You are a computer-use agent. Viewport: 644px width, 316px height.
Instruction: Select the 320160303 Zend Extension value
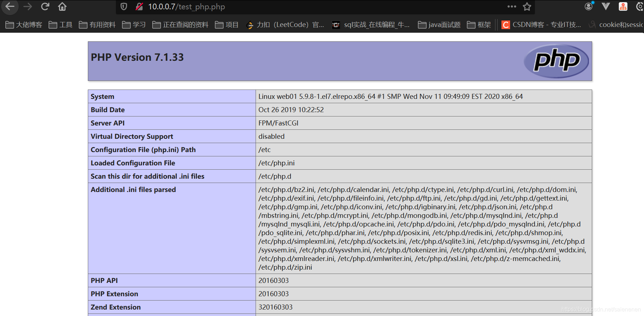coord(275,307)
